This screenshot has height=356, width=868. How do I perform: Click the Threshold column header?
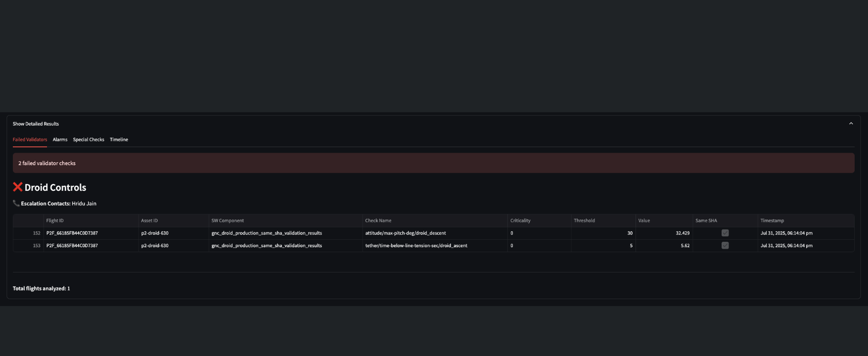click(x=603, y=221)
